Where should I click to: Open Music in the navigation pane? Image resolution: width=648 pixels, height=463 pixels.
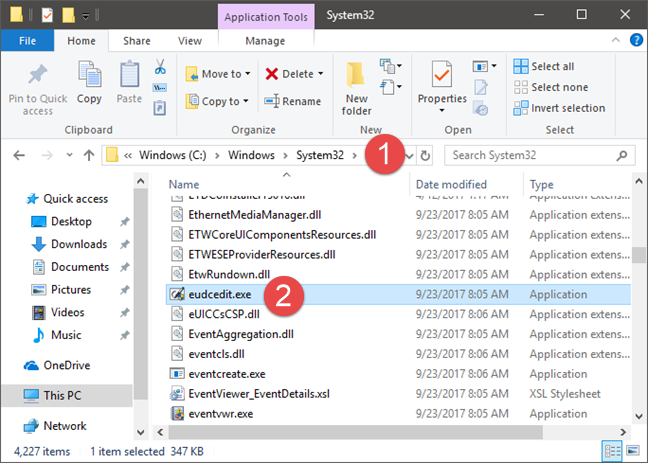(x=56, y=335)
